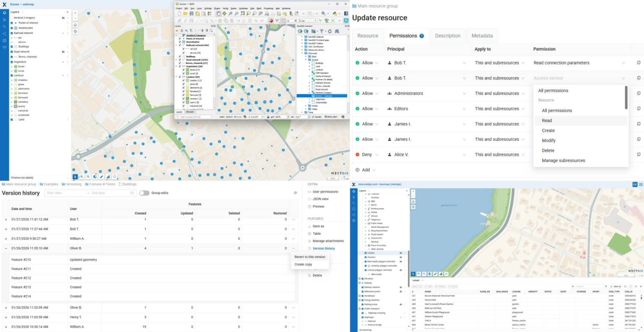Open Apply to dropdown in Editors row
This screenshot has width=644, height=332.
500,109
